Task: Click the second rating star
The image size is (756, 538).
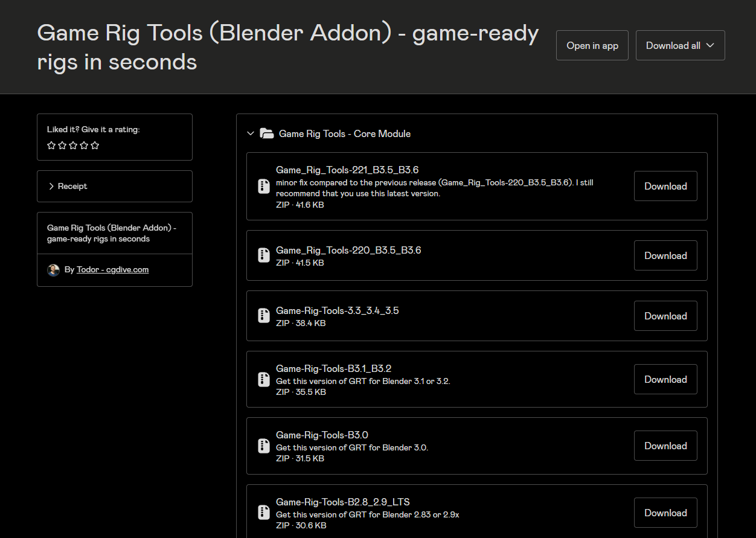Action: (x=62, y=146)
